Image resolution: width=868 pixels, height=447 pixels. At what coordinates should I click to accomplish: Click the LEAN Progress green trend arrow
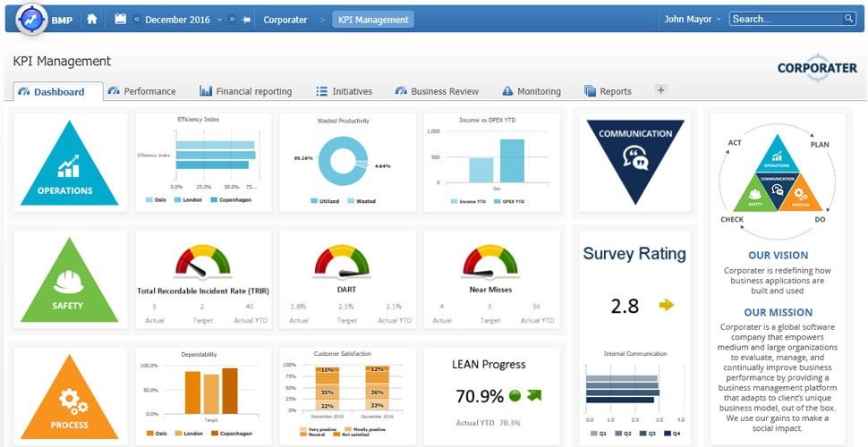[534, 395]
